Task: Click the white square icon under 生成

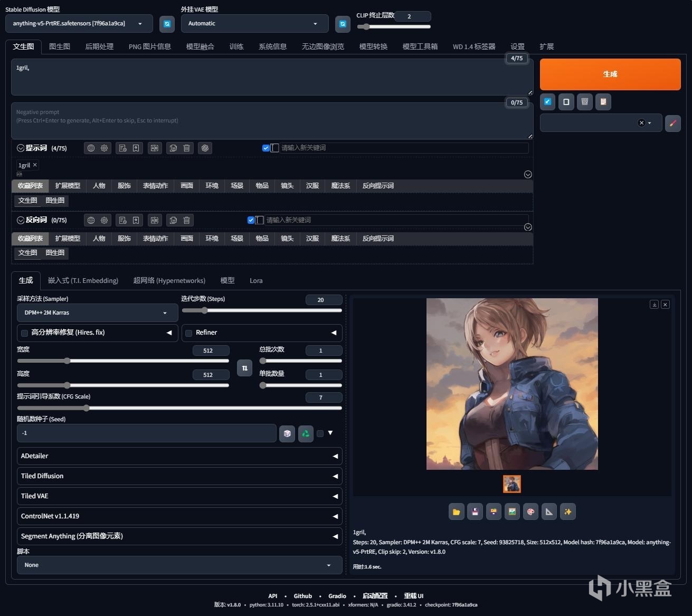Action: tap(566, 102)
